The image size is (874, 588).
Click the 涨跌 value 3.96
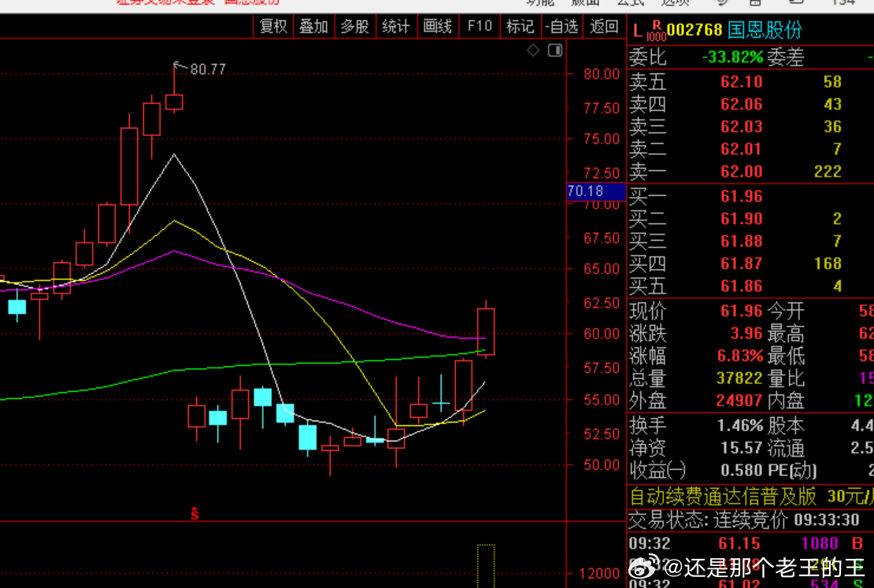tap(746, 333)
